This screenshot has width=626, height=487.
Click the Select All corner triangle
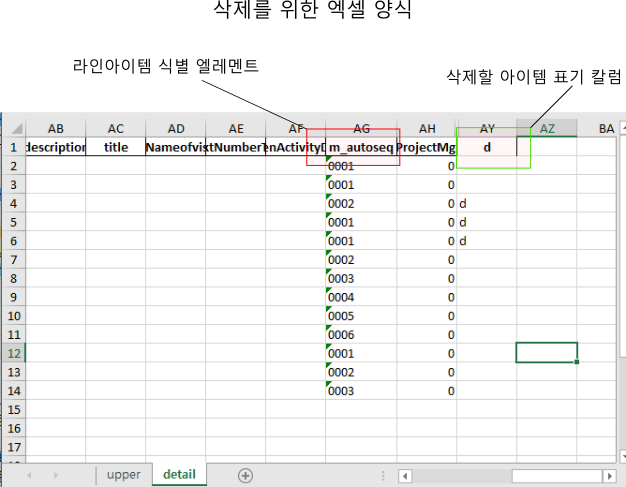click(17, 129)
